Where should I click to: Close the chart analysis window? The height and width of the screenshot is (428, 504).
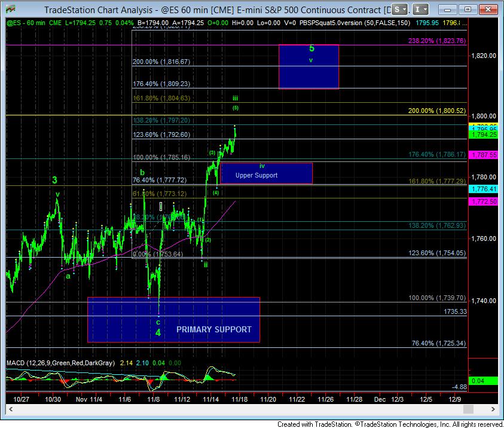click(488, 10)
